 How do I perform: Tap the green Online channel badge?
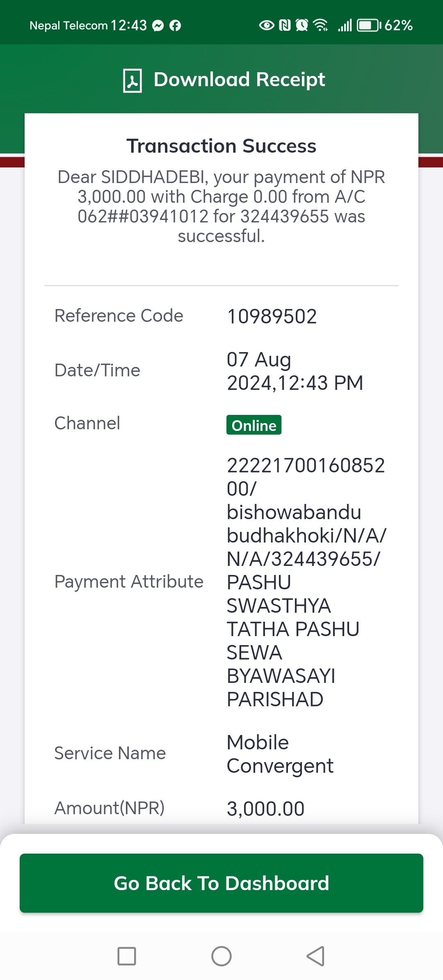[x=254, y=425]
